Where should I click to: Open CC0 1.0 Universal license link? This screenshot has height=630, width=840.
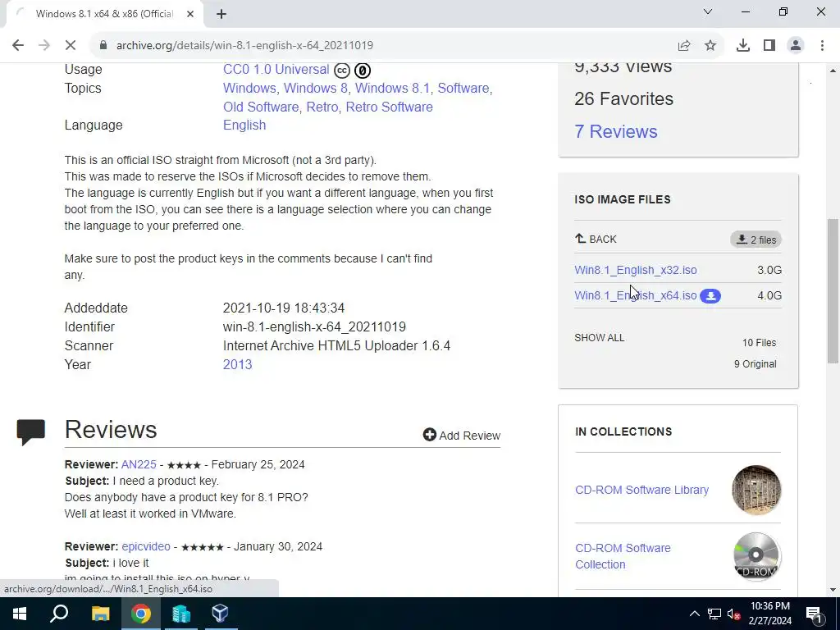pyautogui.click(x=276, y=70)
